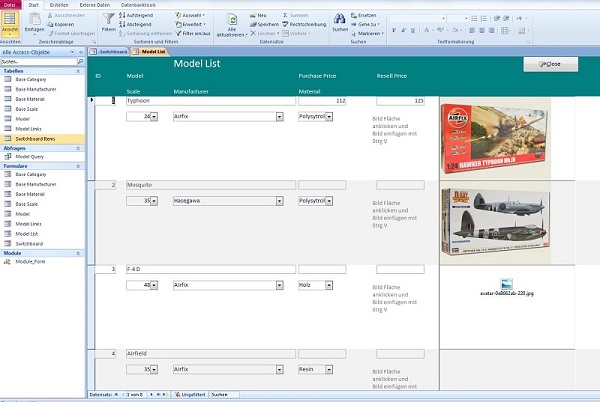Viewport: 600px width, 402px height.
Task: Collapse the Formulare group
Action: [x=78, y=166]
